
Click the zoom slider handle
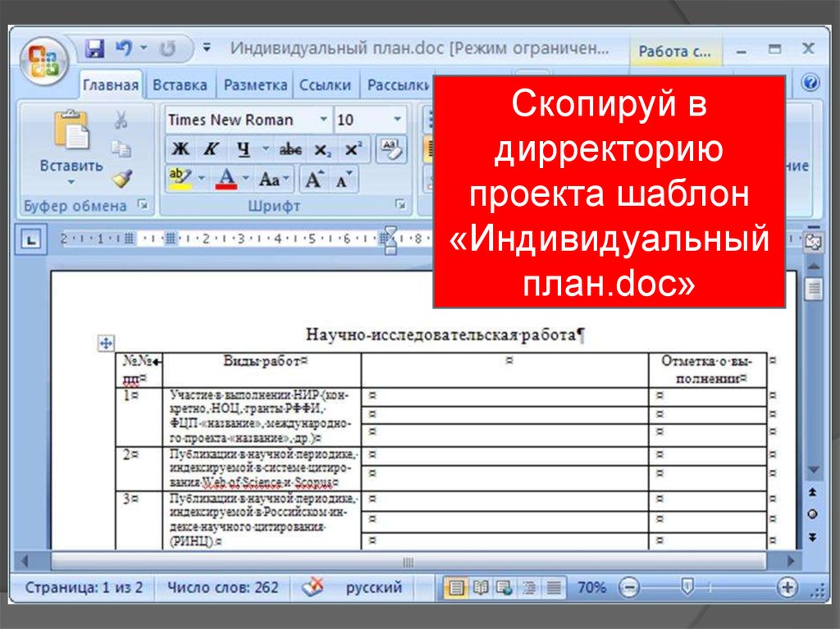click(x=687, y=586)
